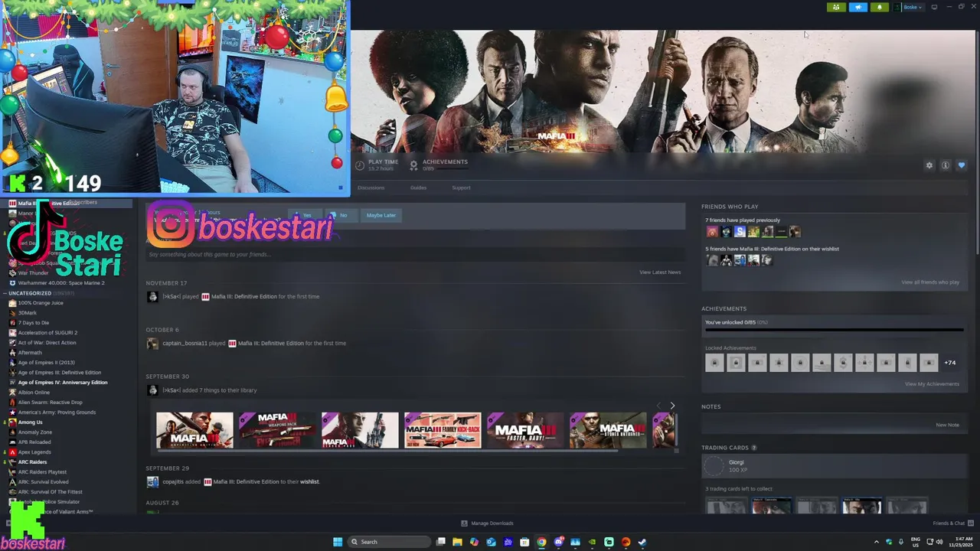This screenshot has height=551, width=980.
Task: Click copajtis user avatar
Action: click(x=152, y=482)
